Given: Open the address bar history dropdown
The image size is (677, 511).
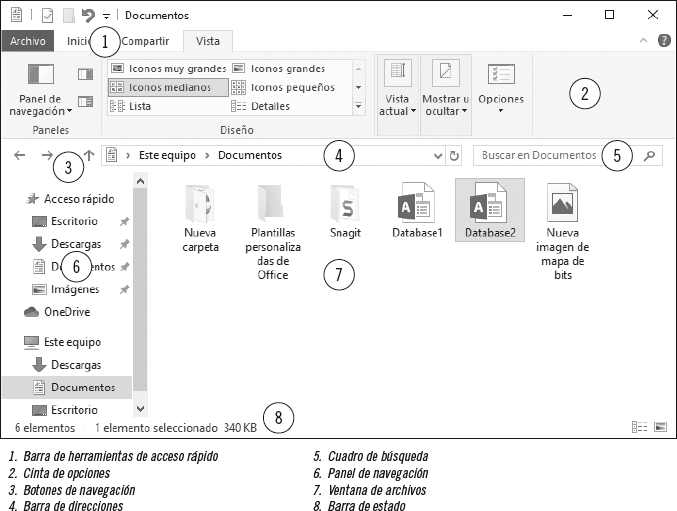Looking at the screenshot, I should coord(438,156).
